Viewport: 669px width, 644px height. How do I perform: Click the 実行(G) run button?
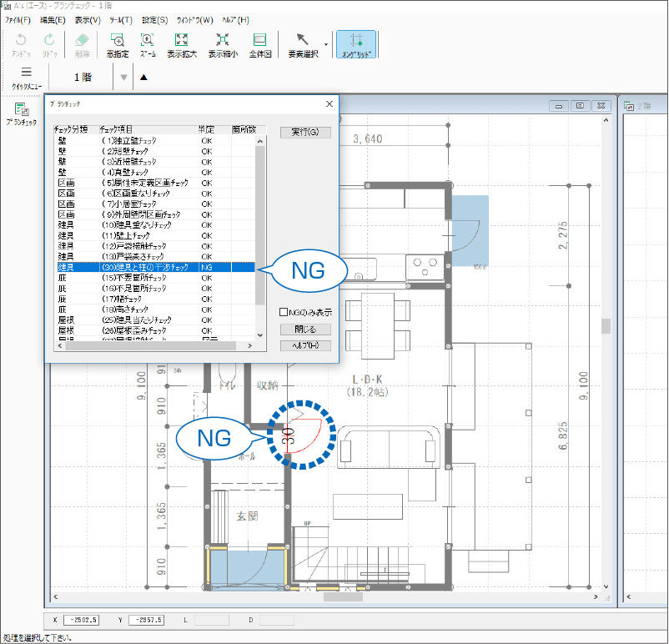(305, 133)
